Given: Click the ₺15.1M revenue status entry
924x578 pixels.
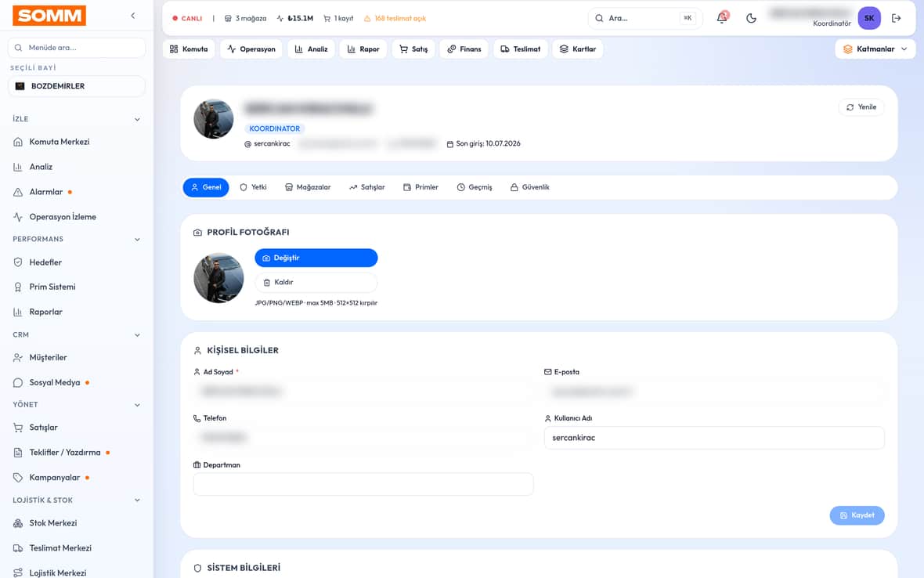Looking at the screenshot, I should coord(295,18).
